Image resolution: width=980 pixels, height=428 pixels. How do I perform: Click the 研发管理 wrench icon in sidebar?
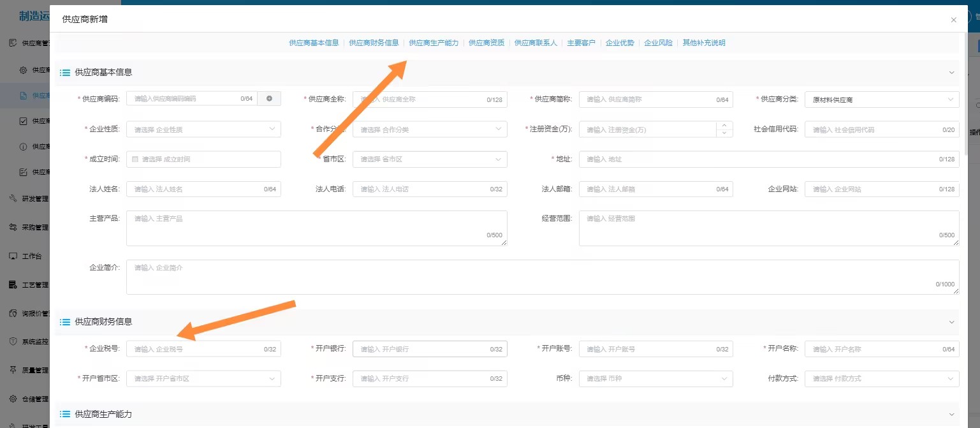pyautogui.click(x=13, y=198)
